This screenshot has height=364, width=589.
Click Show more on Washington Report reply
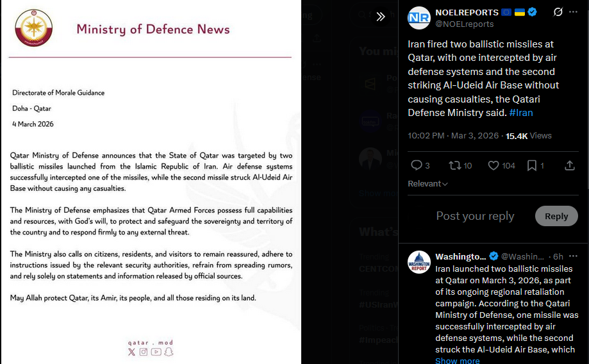(457, 361)
